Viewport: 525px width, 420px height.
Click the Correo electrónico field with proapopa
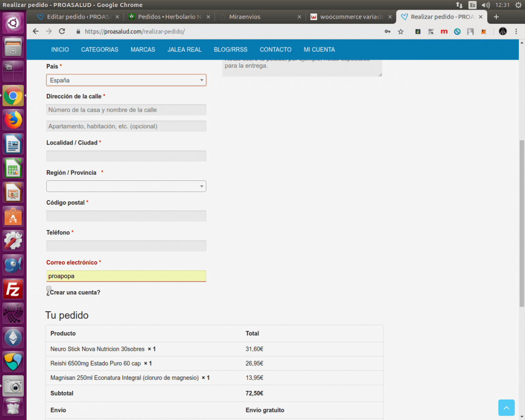point(126,276)
